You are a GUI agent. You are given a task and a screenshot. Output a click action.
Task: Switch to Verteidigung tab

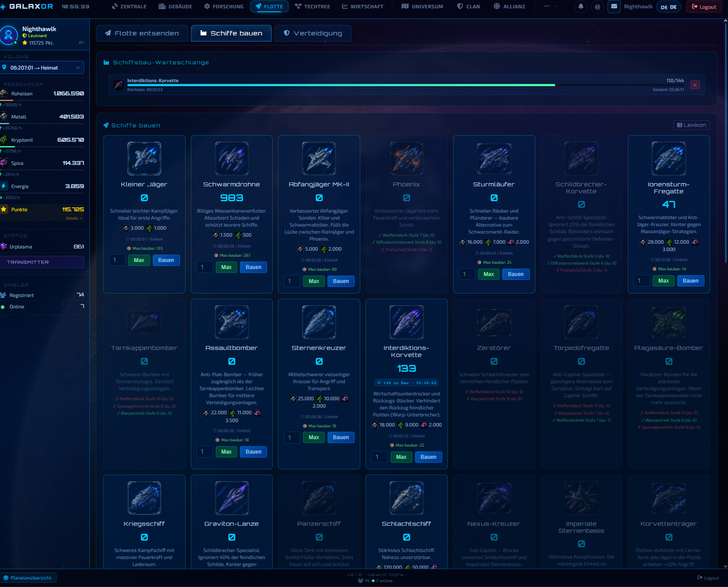point(313,33)
